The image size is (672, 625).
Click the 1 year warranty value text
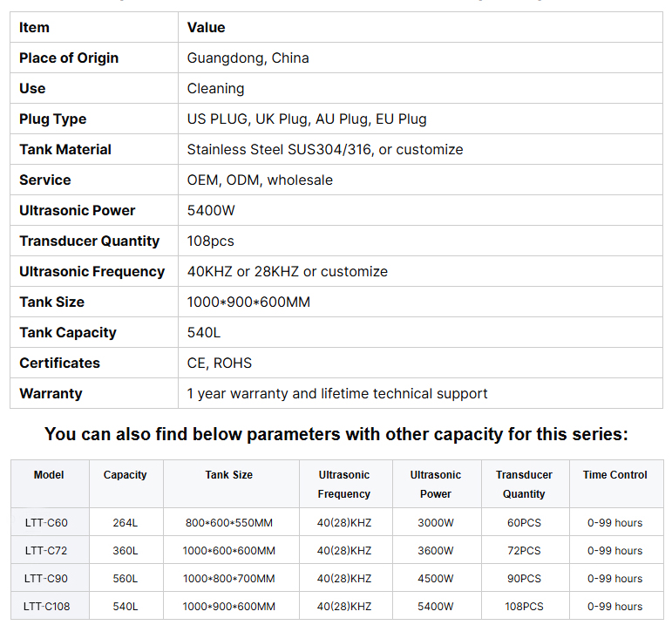pos(336,394)
